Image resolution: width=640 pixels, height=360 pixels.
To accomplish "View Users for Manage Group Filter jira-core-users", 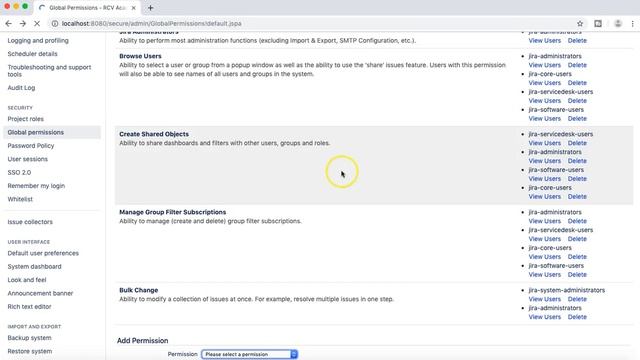I will click(544, 257).
